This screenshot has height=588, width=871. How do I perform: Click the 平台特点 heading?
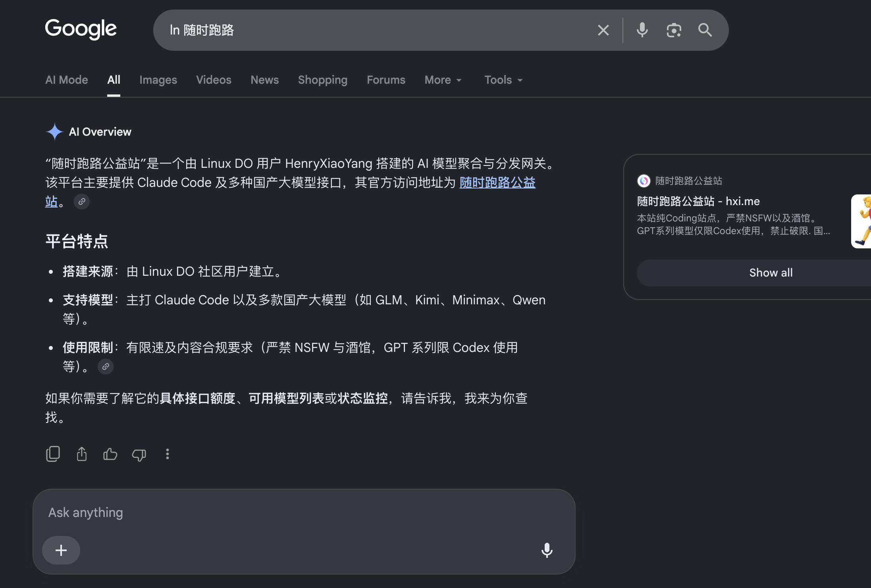point(77,241)
